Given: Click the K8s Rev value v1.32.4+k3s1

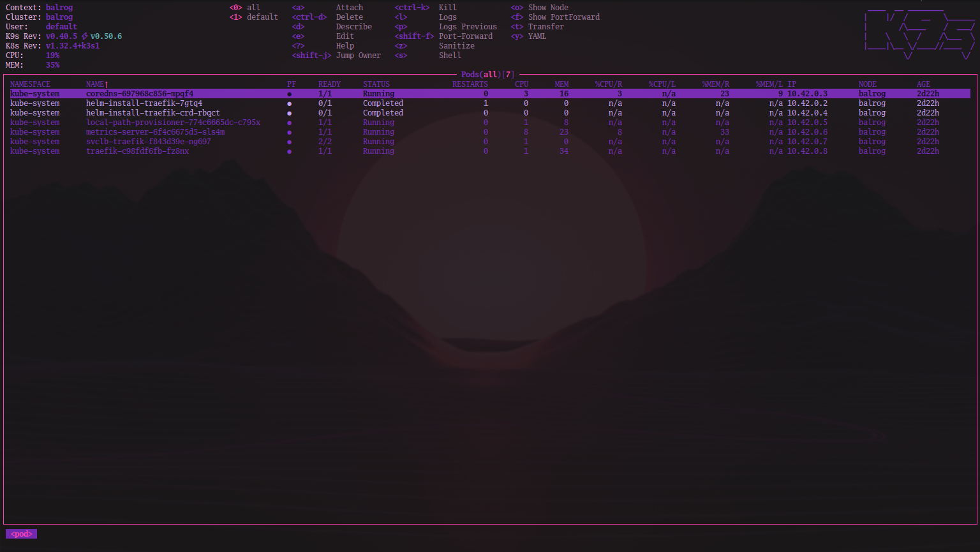Looking at the screenshot, I should tap(73, 46).
